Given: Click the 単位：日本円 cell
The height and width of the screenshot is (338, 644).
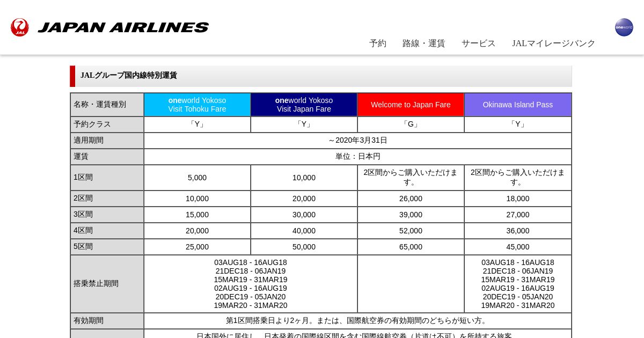Looking at the screenshot, I should [x=357, y=157].
